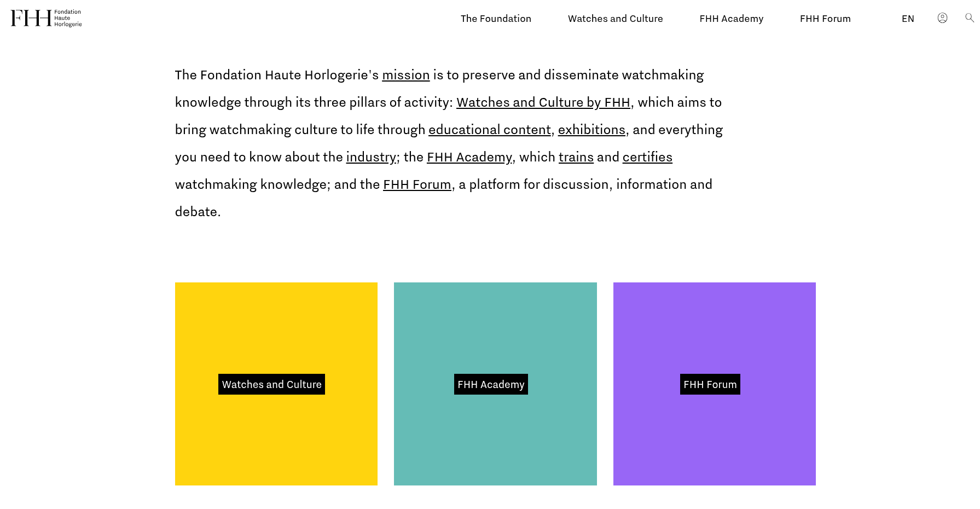Follow the 'industry' link
980x509 pixels.
click(x=371, y=157)
